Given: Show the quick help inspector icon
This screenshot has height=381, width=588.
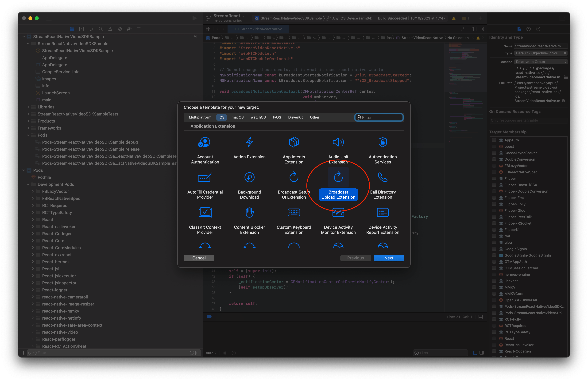Looking at the screenshot, I should click(x=538, y=29).
